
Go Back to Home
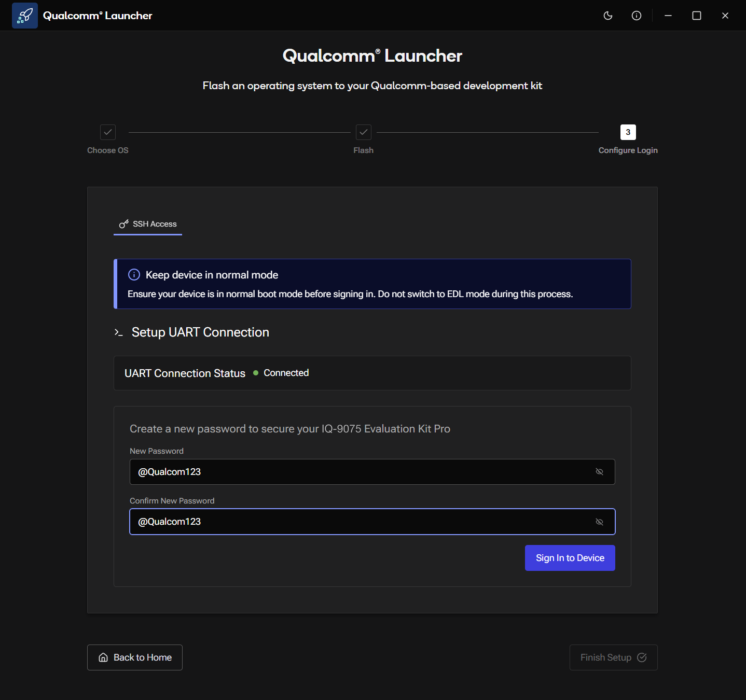pos(135,657)
